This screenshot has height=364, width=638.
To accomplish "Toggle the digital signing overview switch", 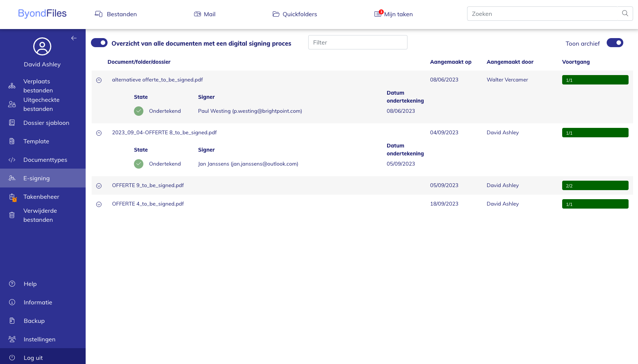I will (x=99, y=43).
